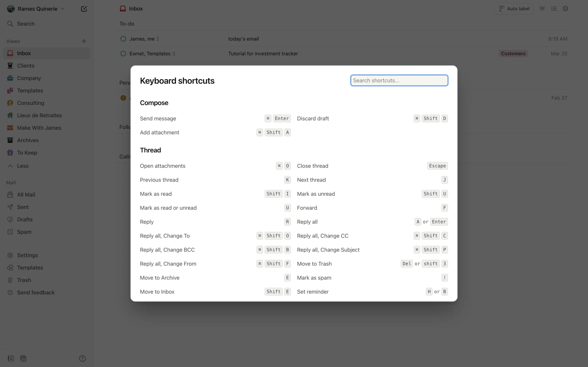Open Search in the sidebar
588x367 pixels.
point(25,24)
